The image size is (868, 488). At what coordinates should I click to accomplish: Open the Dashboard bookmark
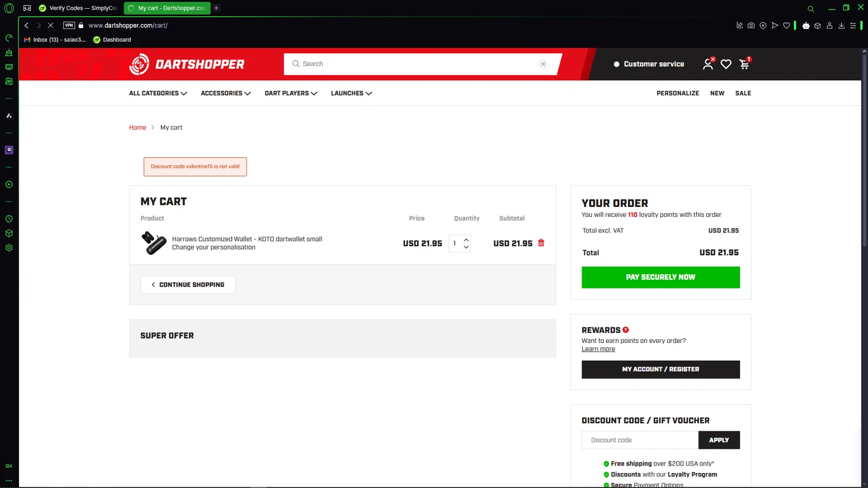click(x=112, y=40)
